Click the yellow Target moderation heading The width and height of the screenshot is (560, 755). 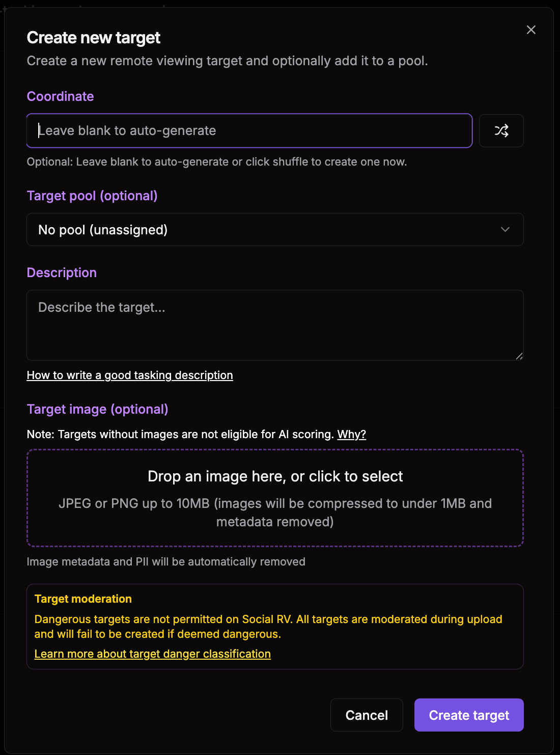coord(83,599)
